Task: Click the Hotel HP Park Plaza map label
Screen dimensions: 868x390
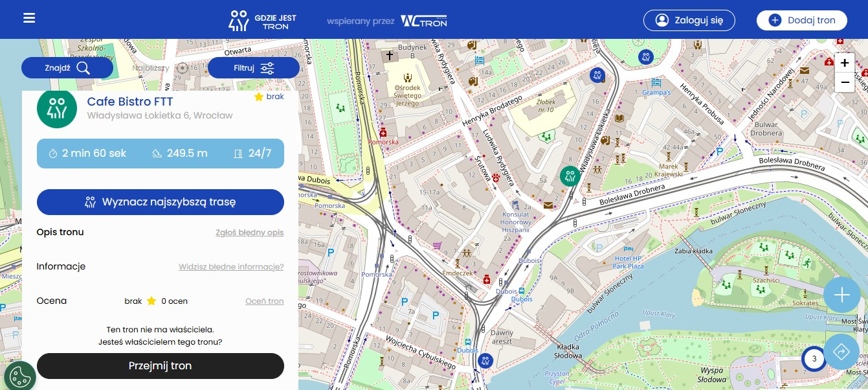Action: pyautogui.click(x=629, y=262)
